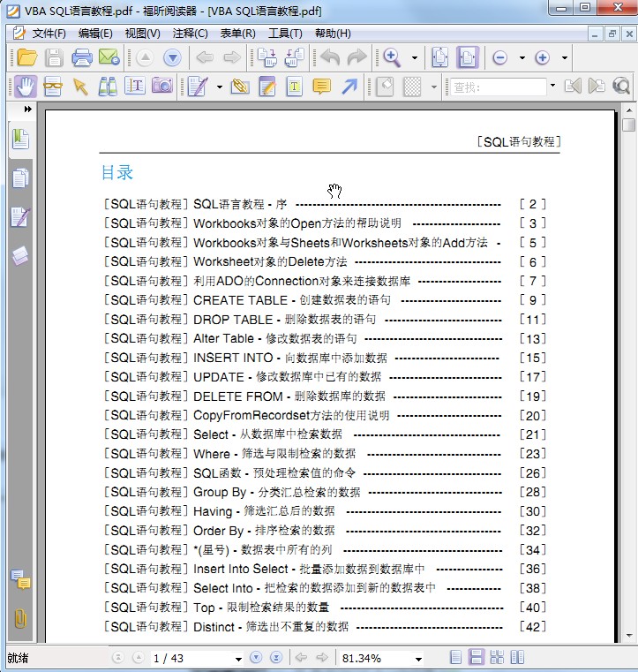Open the 81.34% zoom level dropdown

pyautogui.click(x=419, y=659)
